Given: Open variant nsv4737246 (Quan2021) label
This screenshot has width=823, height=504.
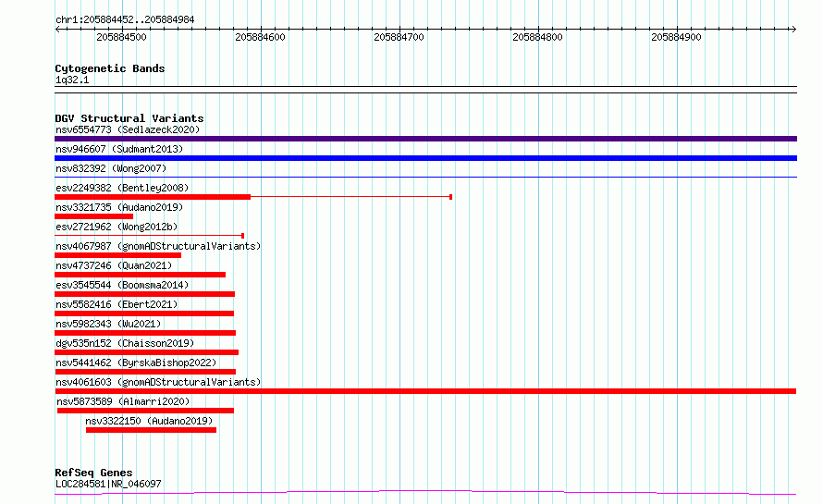Looking at the screenshot, I should pyautogui.click(x=114, y=265).
